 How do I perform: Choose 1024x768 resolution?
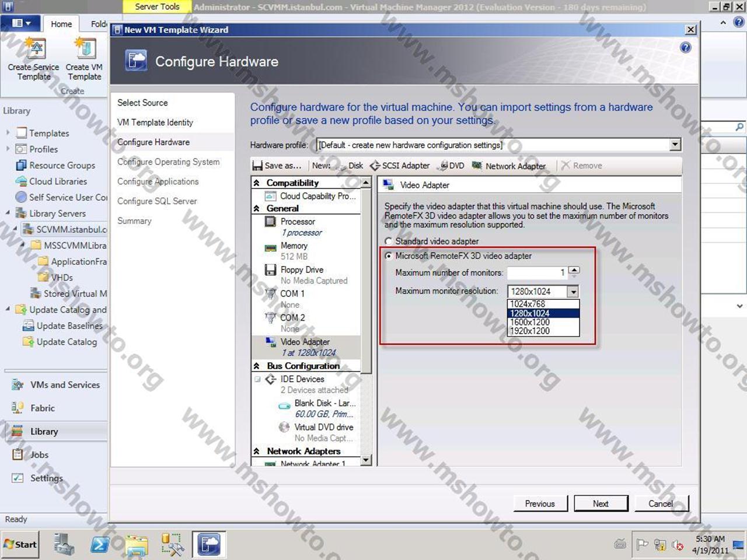pos(543,304)
